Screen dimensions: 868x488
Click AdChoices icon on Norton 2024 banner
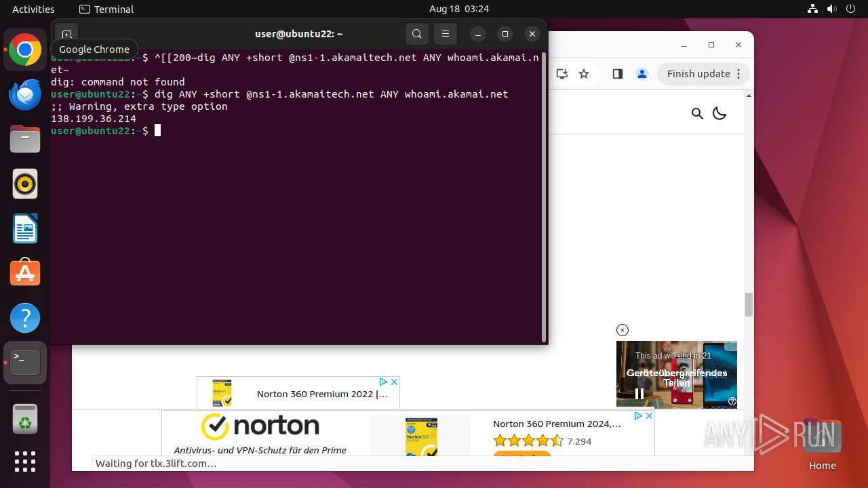(x=638, y=416)
